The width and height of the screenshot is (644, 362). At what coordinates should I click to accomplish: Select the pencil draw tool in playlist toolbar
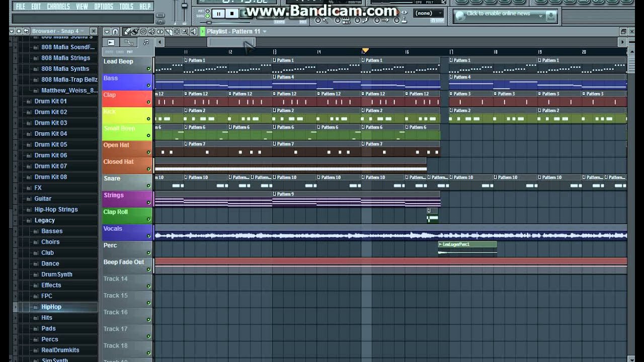(x=127, y=32)
